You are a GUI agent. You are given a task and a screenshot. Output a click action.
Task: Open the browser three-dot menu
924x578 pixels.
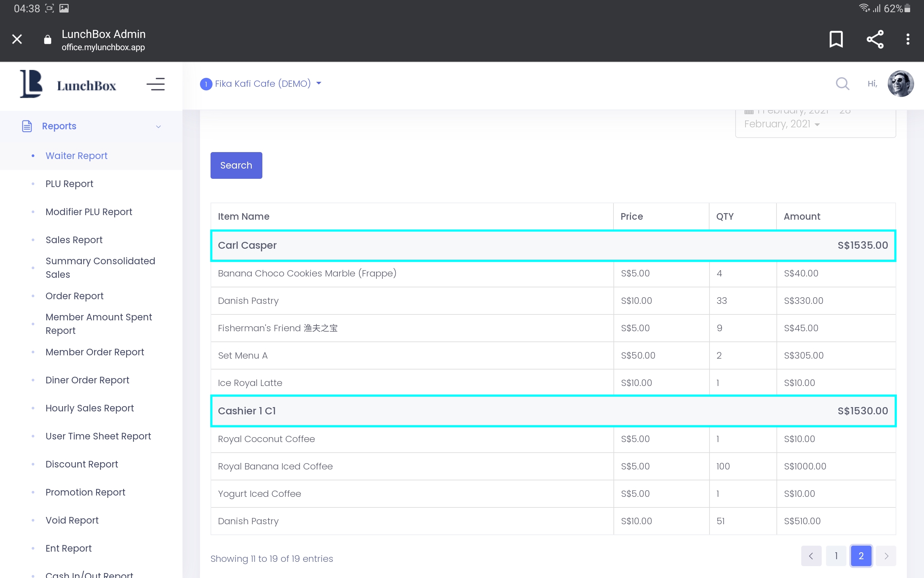[x=907, y=39]
